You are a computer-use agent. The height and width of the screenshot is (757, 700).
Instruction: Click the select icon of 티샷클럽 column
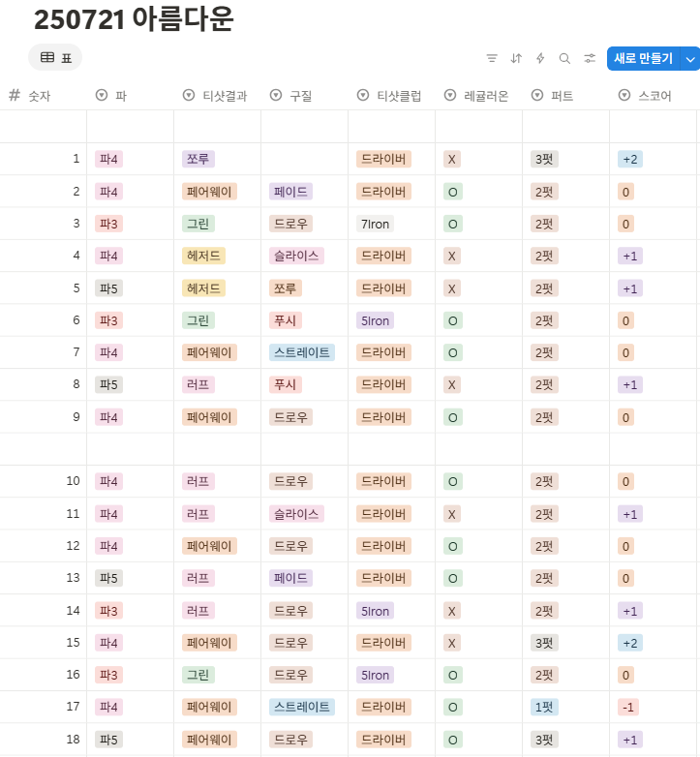click(x=363, y=95)
